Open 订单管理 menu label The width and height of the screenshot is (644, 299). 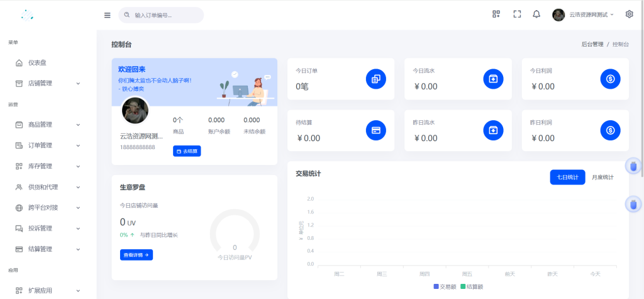[x=40, y=145]
